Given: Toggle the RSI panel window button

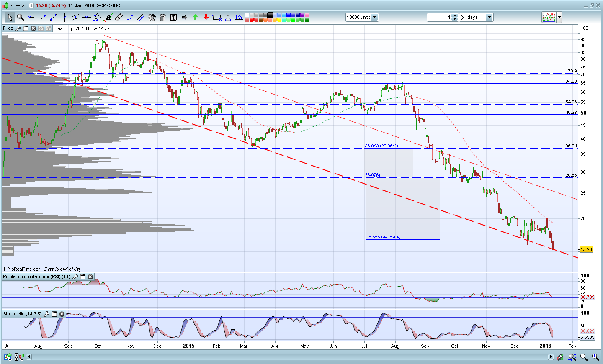Looking at the screenshot, I should 82,277.
